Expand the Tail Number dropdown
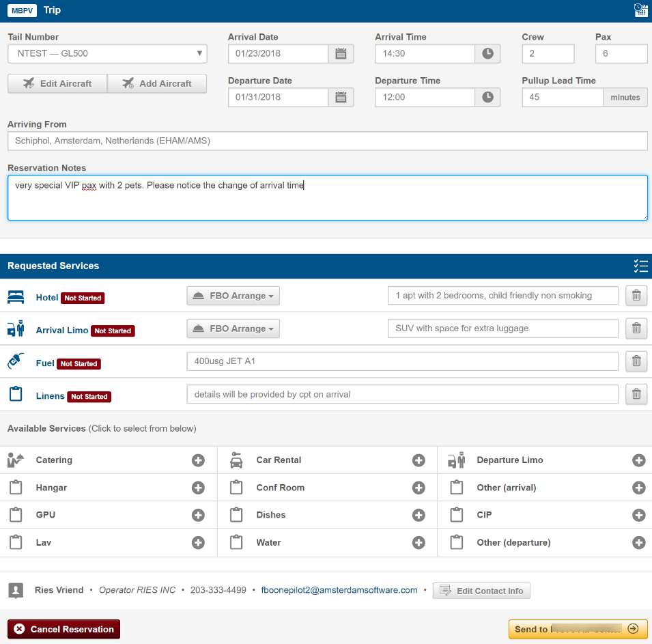Screen dimensions: 652x644 click(x=107, y=54)
